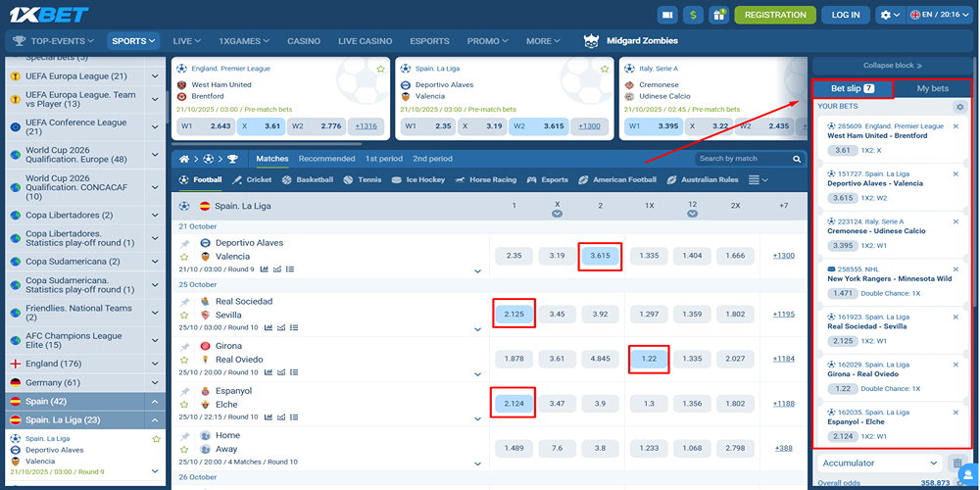Expand Copa Libertadores (2) sidebar item
This screenshot has width=980, height=490.
point(155,215)
